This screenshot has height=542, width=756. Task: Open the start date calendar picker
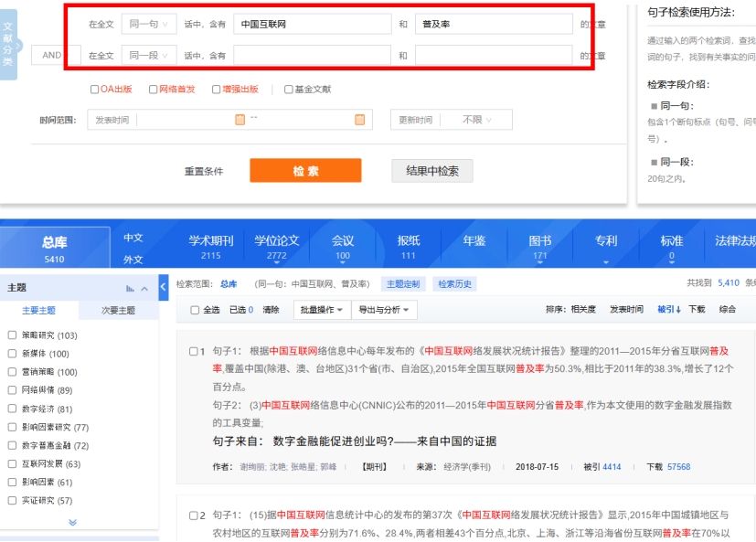point(240,120)
